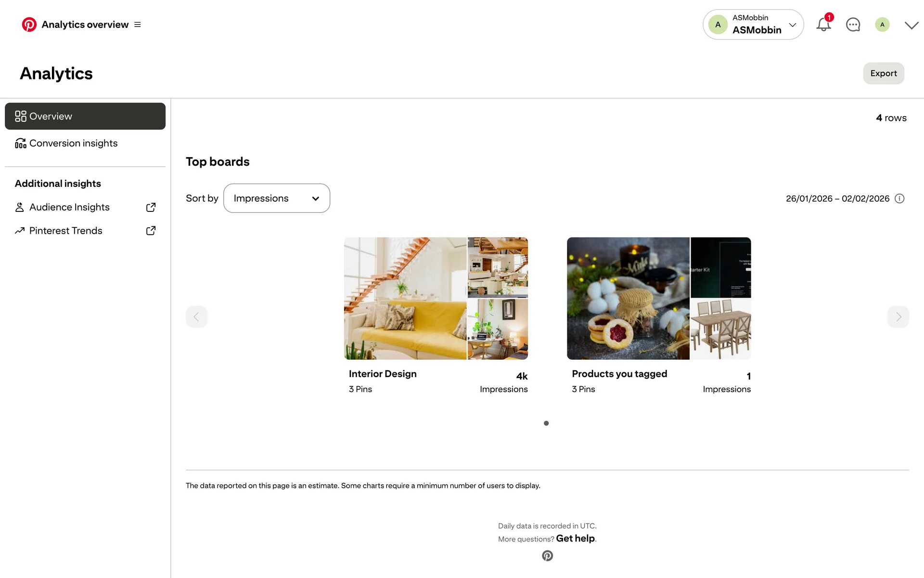The height and width of the screenshot is (578, 924).
Task: Click the carousel pagination dot
Action: (x=546, y=423)
